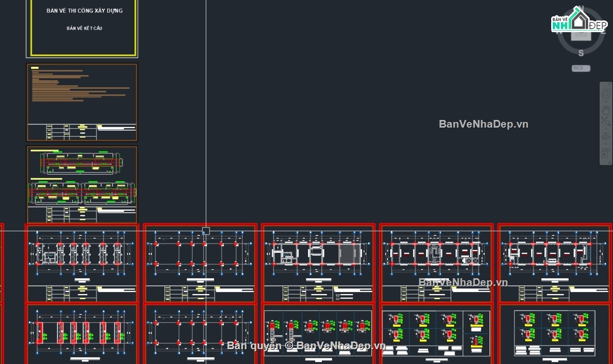Click the Bản Vẽ Nhà Đẹp logo

pyautogui.click(x=579, y=20)
